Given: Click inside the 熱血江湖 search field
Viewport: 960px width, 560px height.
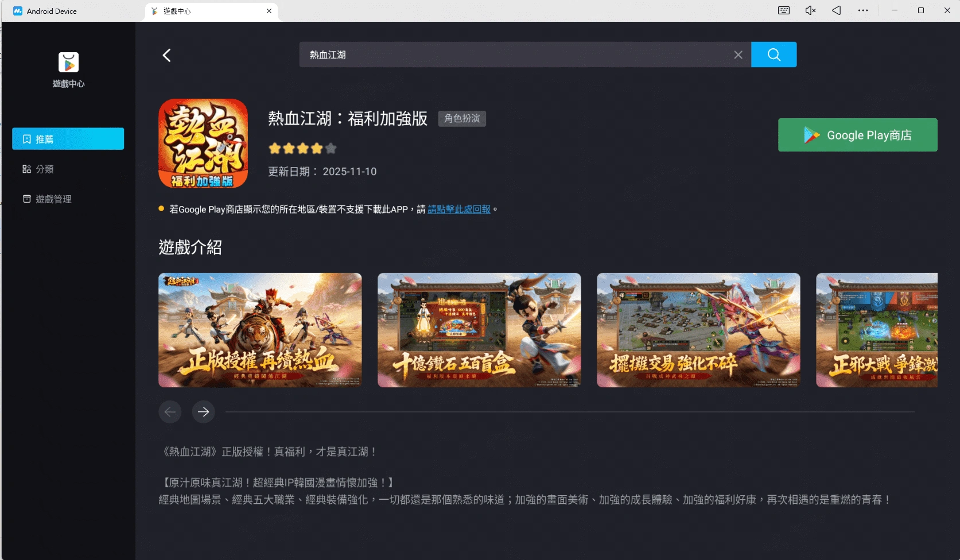Looking at the screenshot, I should 516,55.
